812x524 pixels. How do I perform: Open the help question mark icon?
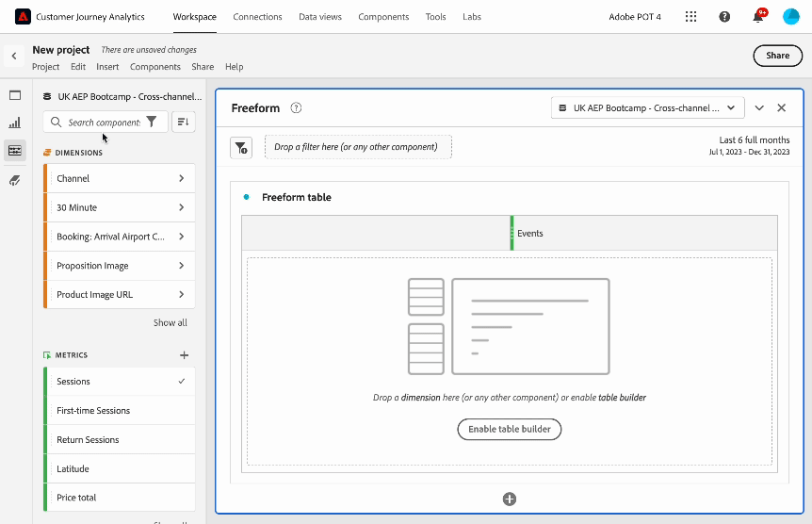724,17
